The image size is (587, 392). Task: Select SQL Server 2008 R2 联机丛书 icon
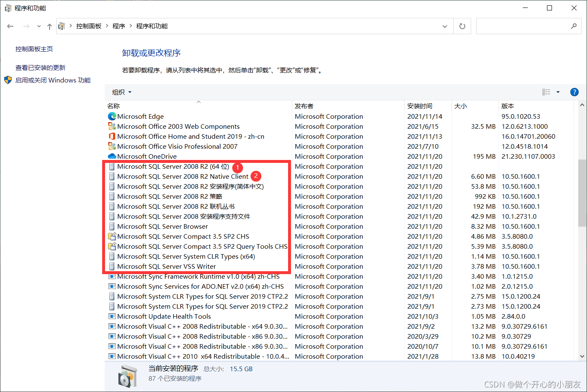click(x=112, y=206)
